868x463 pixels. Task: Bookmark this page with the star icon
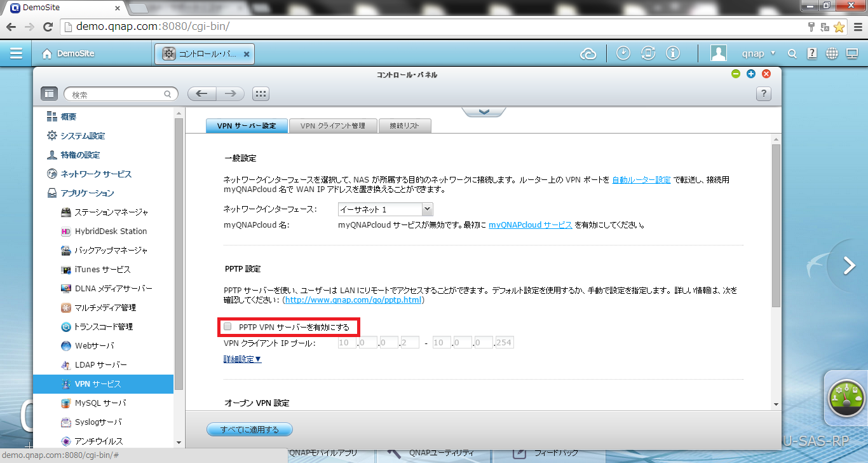pyautogui.click(x=839, y=27)
